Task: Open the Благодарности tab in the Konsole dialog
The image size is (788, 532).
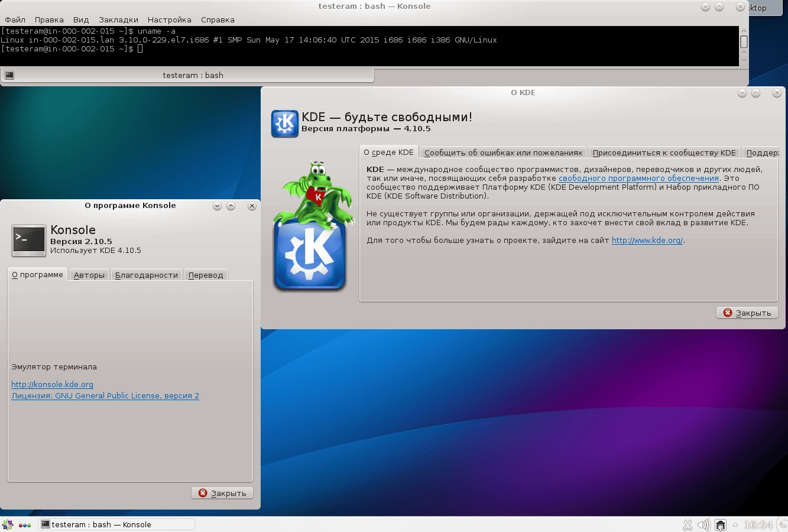Action: [147, 275]
